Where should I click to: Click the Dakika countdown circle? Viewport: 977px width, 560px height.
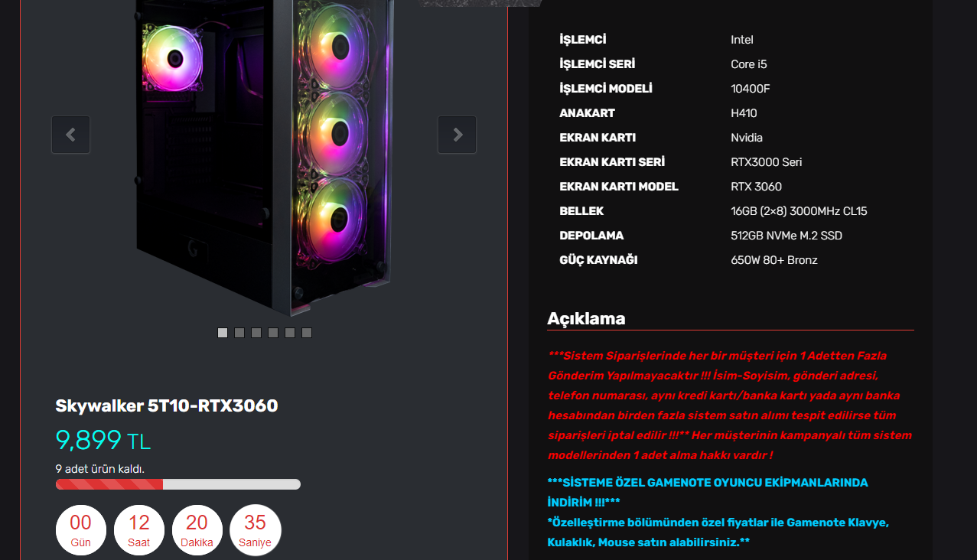coord(197,530)
